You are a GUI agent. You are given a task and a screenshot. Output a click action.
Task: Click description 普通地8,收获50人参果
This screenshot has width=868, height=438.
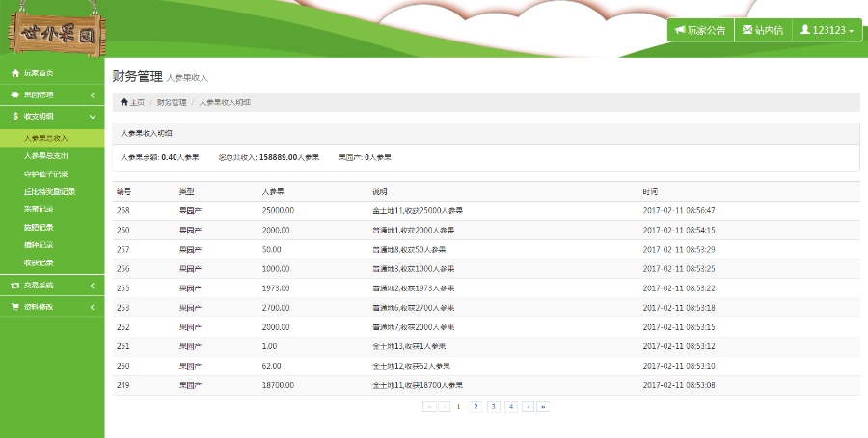click(x=409, y=249)
